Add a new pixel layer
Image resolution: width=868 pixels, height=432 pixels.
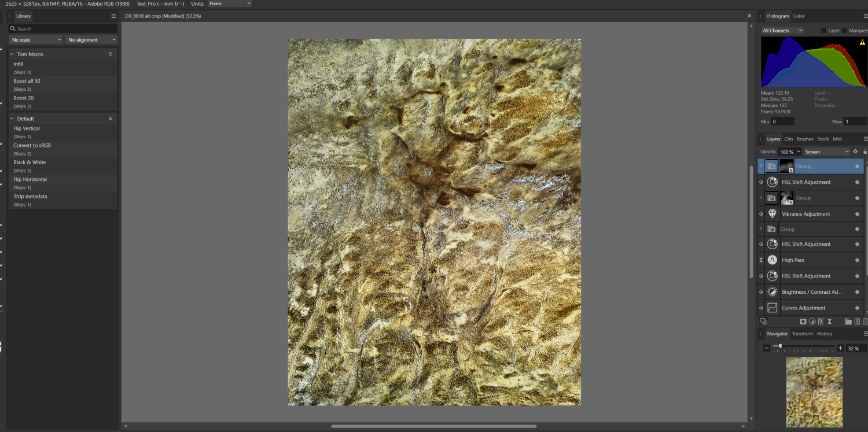pyautogui.click(x=857, y=322)
